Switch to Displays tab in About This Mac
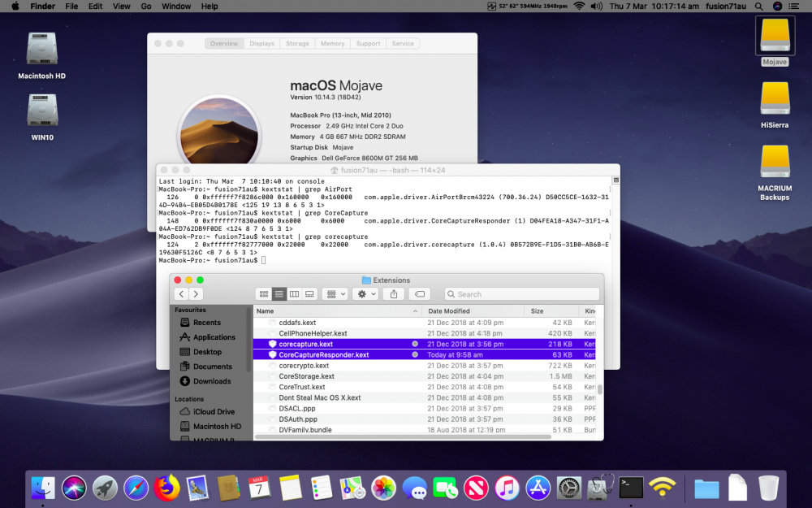The height and width of the screenshot is (508, 812). [x=261, y=44]
